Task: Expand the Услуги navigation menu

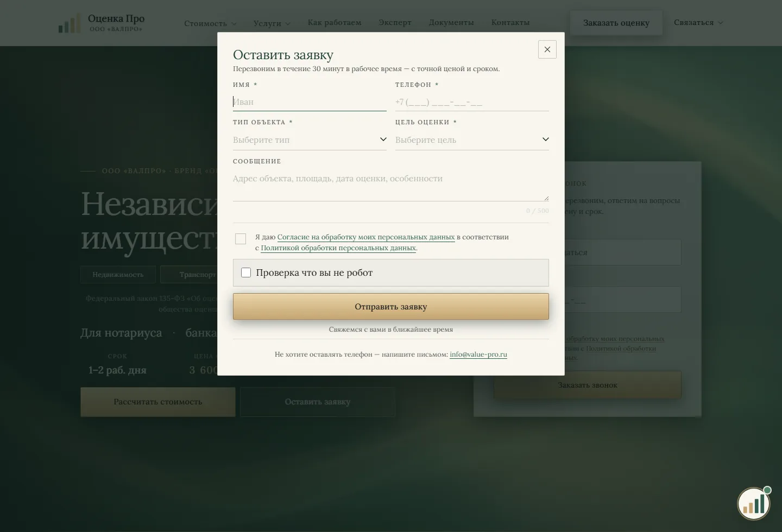Action: pyautogui.click(x=272, y=23)
